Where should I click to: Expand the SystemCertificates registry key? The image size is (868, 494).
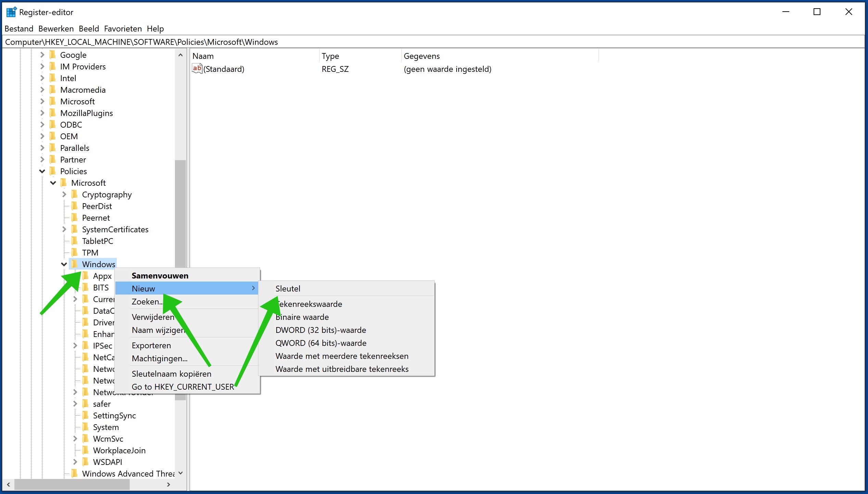click(x=64, y=230)
